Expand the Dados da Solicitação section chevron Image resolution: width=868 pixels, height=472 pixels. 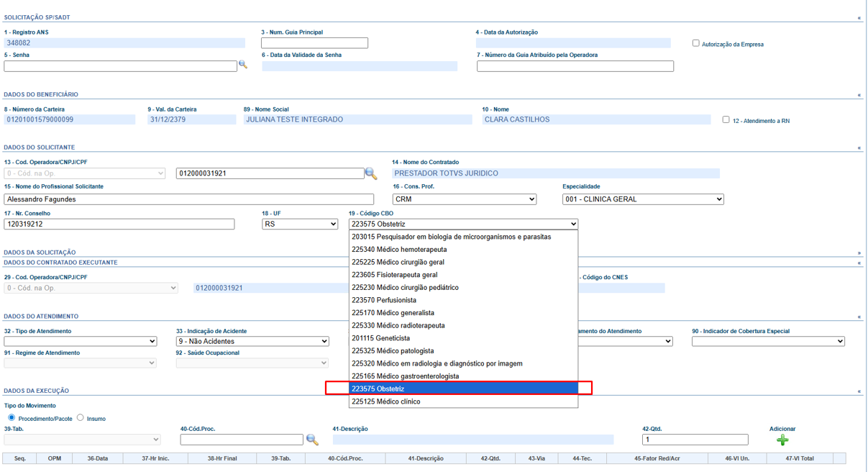click(859, 253)
